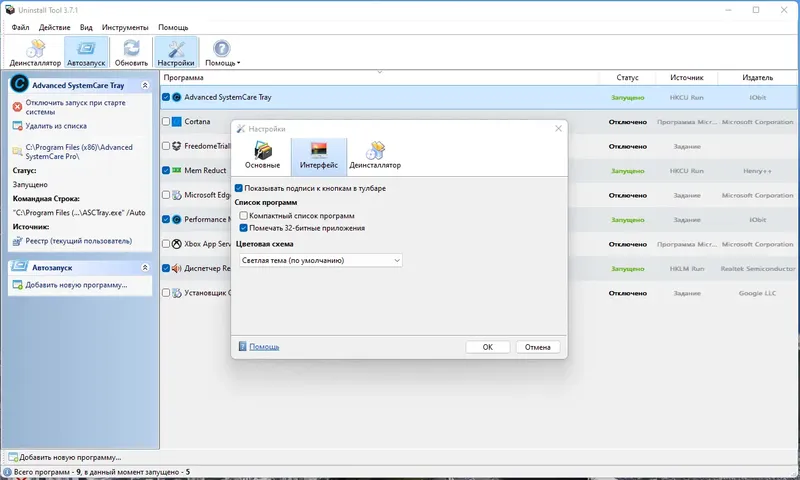800x480 pixels.
Task: Open Настройки from the toolbar
Action: coord(176,53)
